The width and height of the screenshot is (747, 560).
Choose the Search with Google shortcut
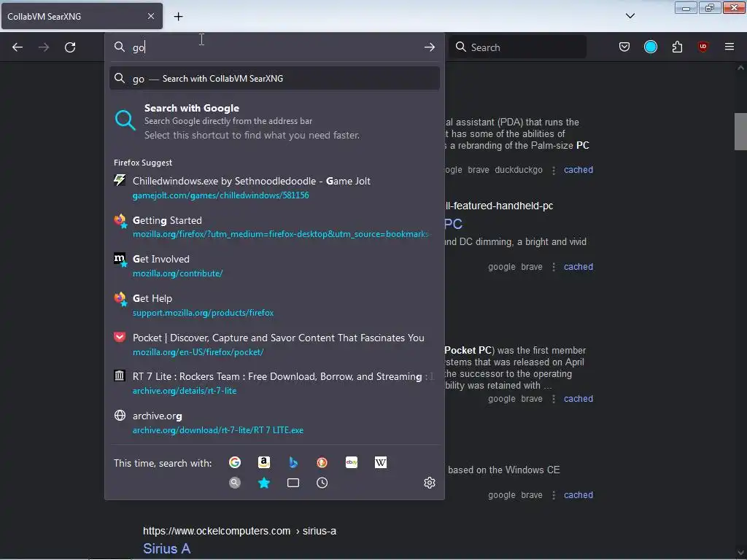click(x=274, y=122)
